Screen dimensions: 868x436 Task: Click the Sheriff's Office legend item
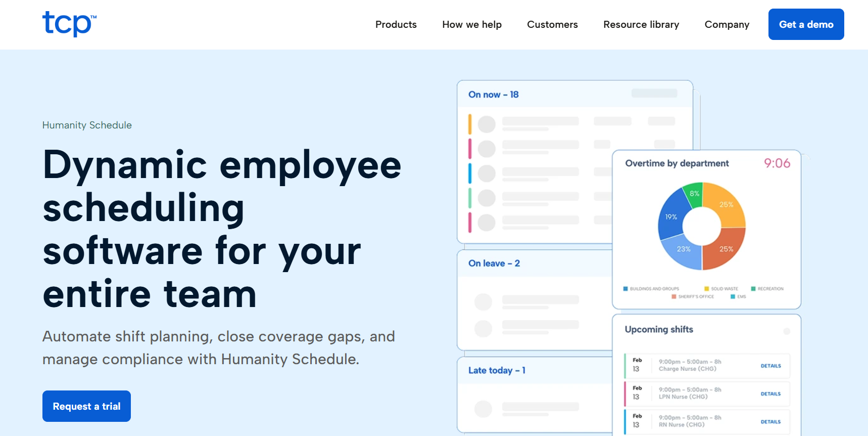[x=693, y=296]
